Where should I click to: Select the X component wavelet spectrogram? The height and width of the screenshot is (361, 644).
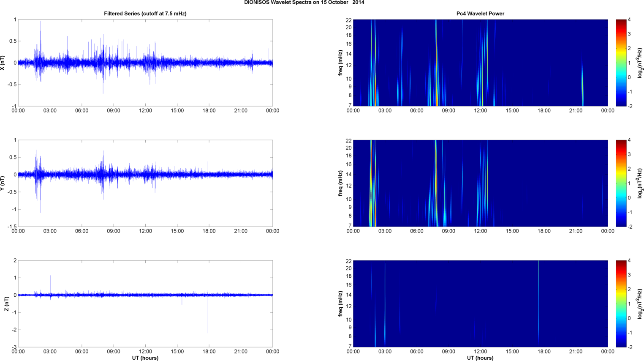coord(480,63)
